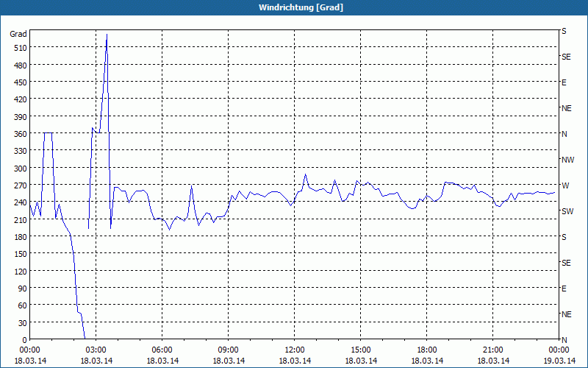Click the W compass direction label
This screenshot has width=588, height=368.
[x=565, y=185]
